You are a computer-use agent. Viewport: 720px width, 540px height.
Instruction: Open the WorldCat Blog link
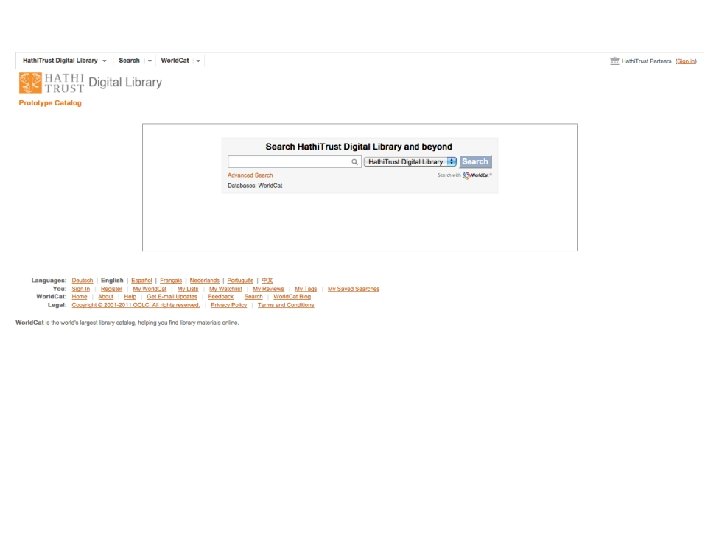pos(292,297)
